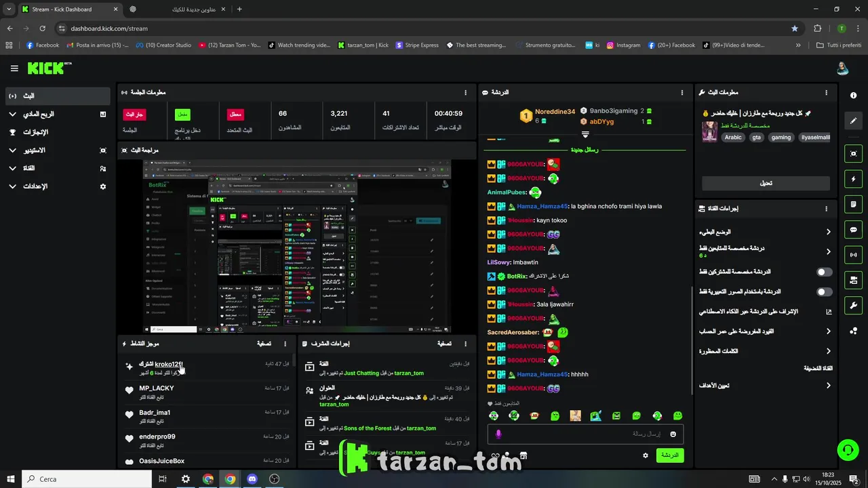868x488 pixels.
Task: Toggle emotes-only chat switch
Action: click(825, 291)
